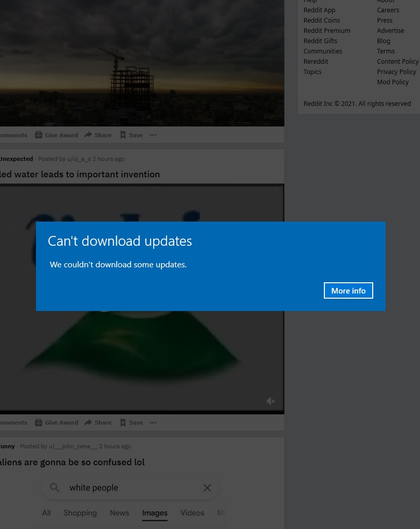Open Reddit's Content Policy link
This screenshot has height=529, width=420.
tap(398, 61)
